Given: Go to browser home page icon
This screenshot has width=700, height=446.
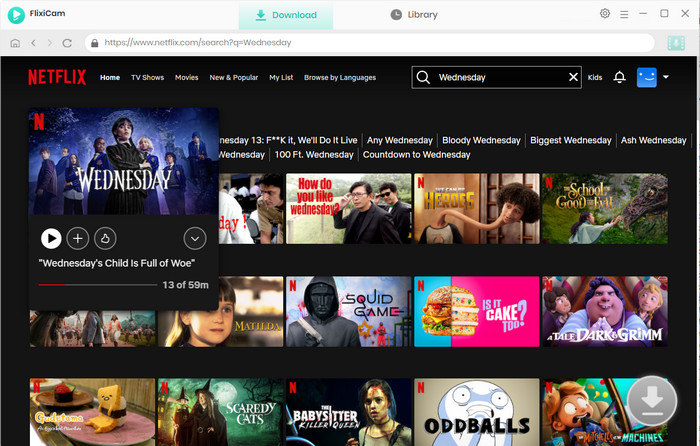Looking at the screenshot, I should pyautogui.click(x=15, y=43).
